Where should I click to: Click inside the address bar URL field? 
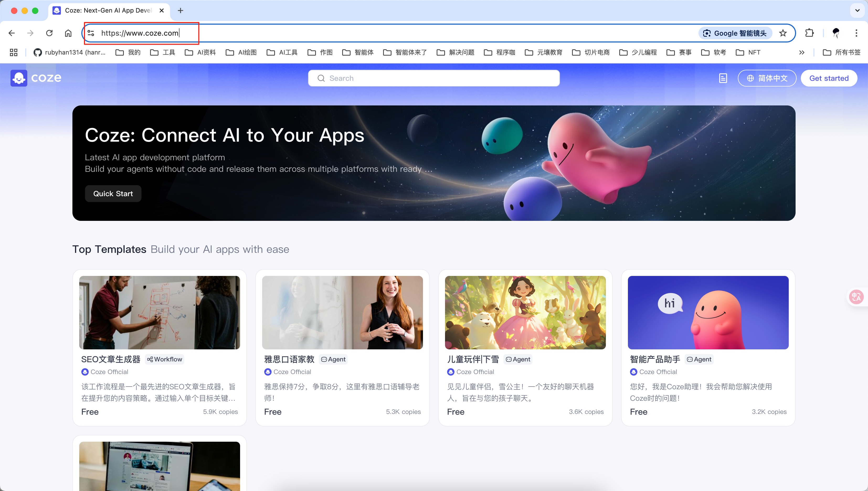pos(141,33)
